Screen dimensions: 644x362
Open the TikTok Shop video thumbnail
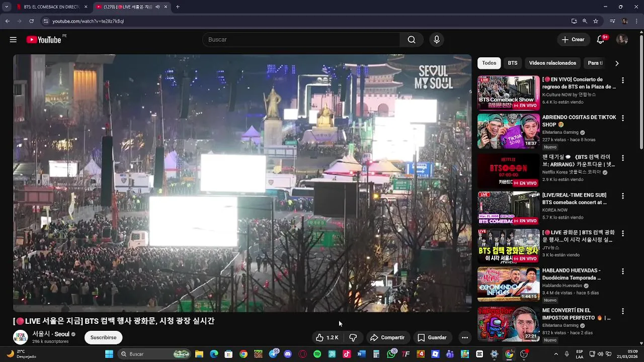tap(508, 131)
